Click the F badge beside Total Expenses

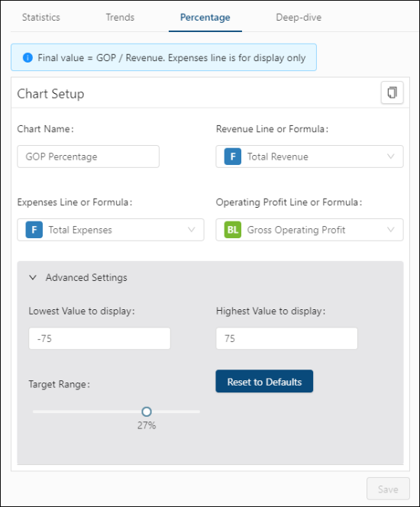click(34, 230)
